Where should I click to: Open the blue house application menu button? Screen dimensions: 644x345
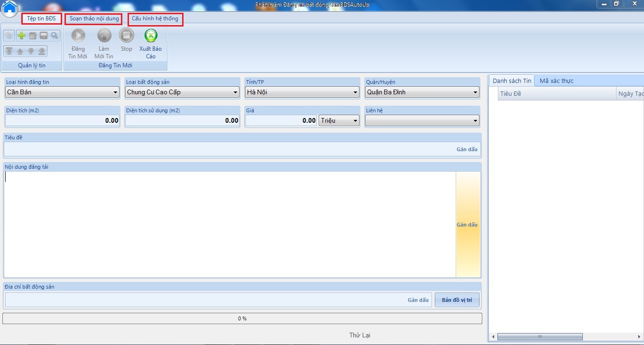pyautogui.click(x=10, y=8)
